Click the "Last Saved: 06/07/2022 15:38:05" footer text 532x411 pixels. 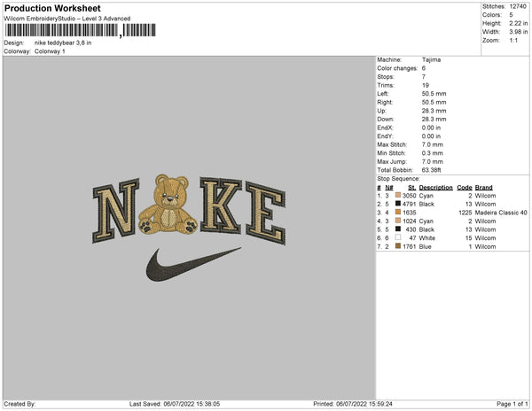click(x=175, y=404)
